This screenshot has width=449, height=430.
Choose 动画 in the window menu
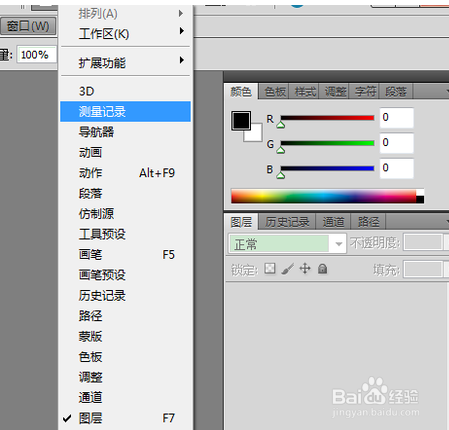[x=125, y=152]
